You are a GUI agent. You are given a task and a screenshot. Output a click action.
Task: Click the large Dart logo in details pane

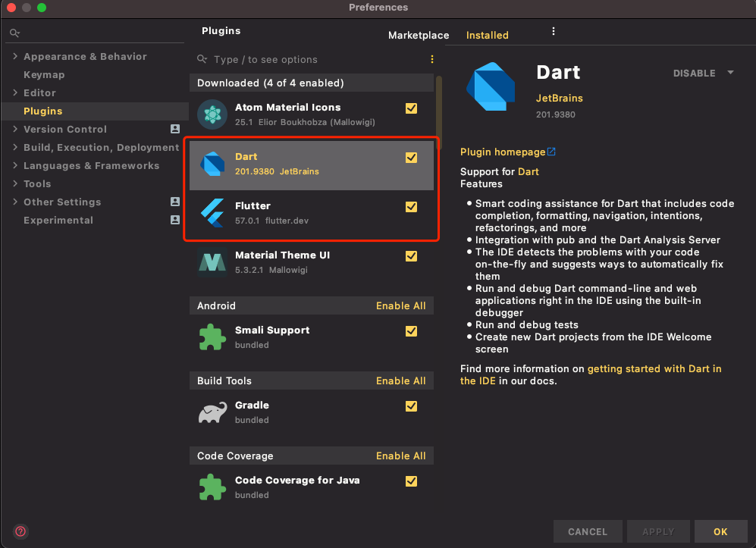[491, 86]
